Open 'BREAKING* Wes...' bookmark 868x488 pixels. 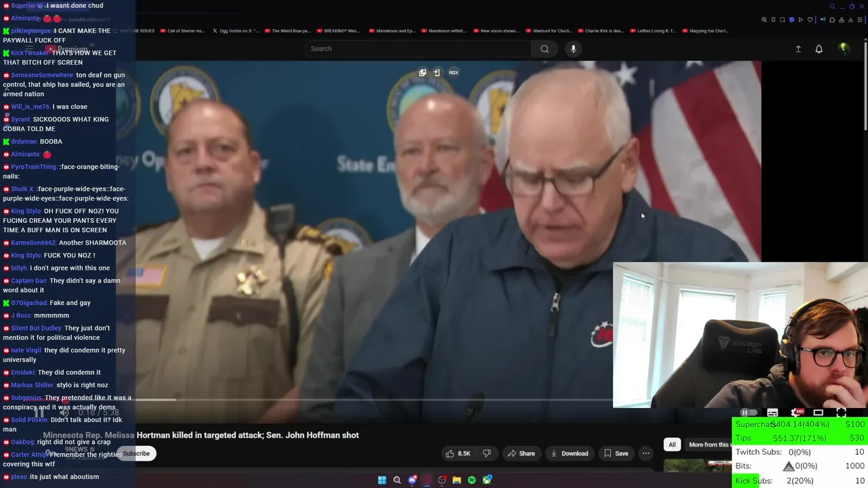337,30
